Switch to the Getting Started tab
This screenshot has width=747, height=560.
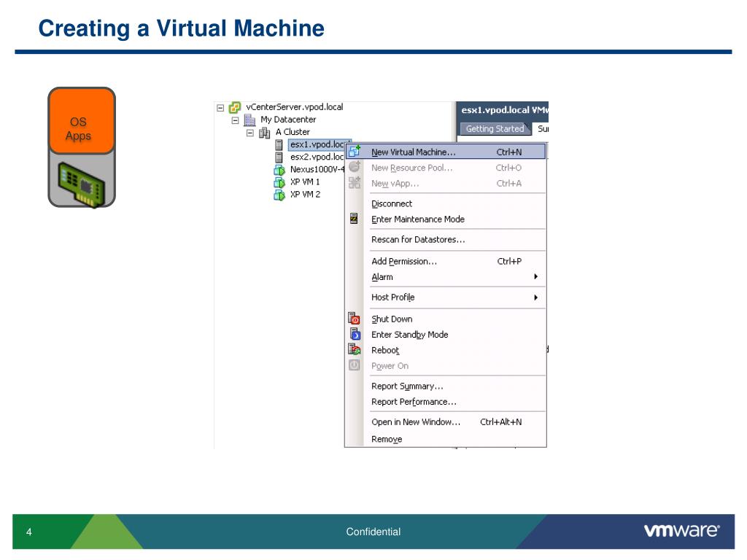tap(495, 129)
